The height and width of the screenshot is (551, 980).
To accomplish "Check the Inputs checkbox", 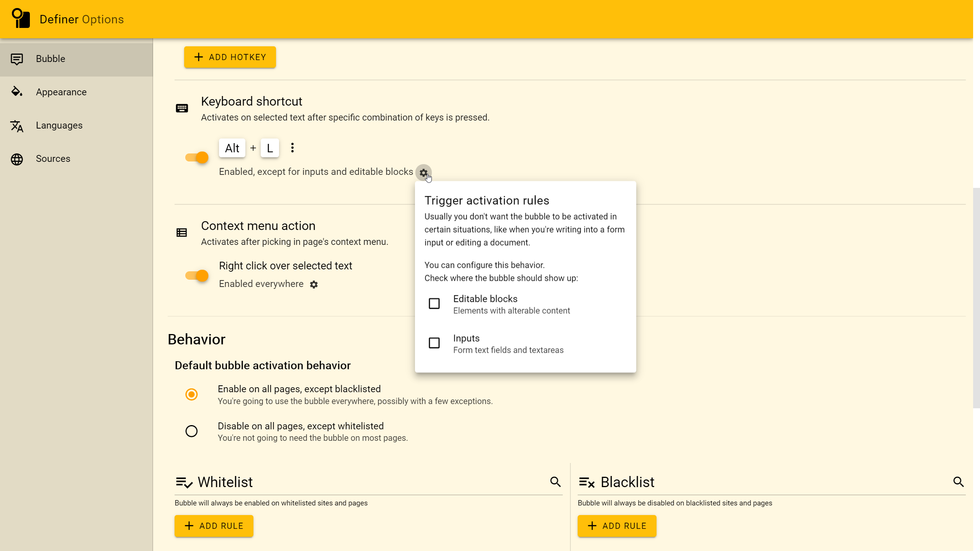I will (x=434, y=343).
